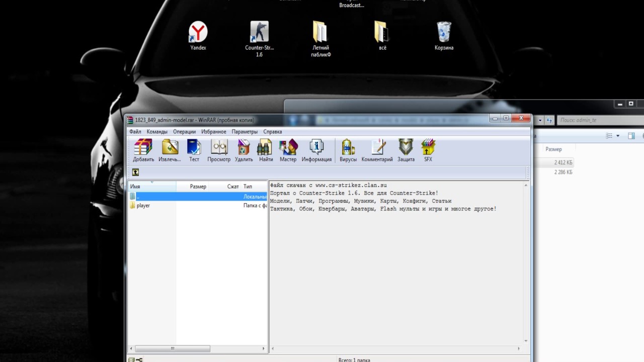Select the Корзина recycle bin icon
The width and height of the screenshot is (644, 362).
444,36
